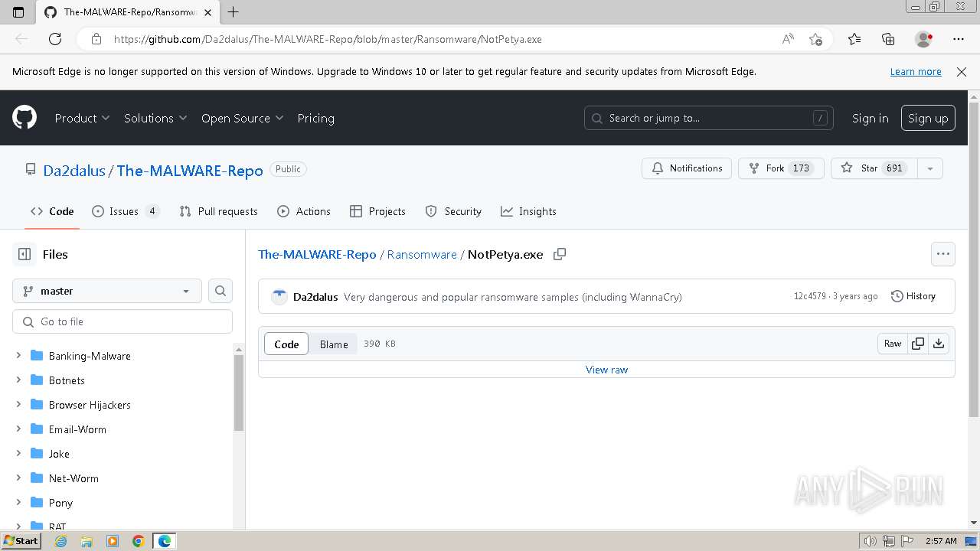Expand the Net-Worm folder
This screenshot has height=551, width=980.
18,478
